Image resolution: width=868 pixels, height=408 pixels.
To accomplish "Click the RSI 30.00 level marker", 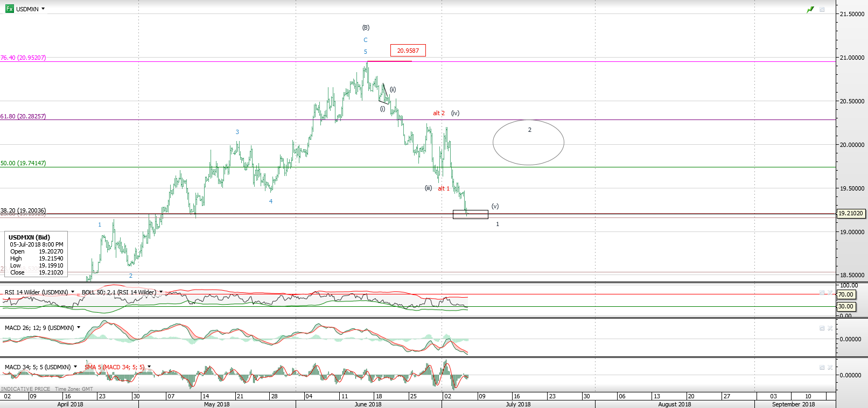I will point(845,306).
